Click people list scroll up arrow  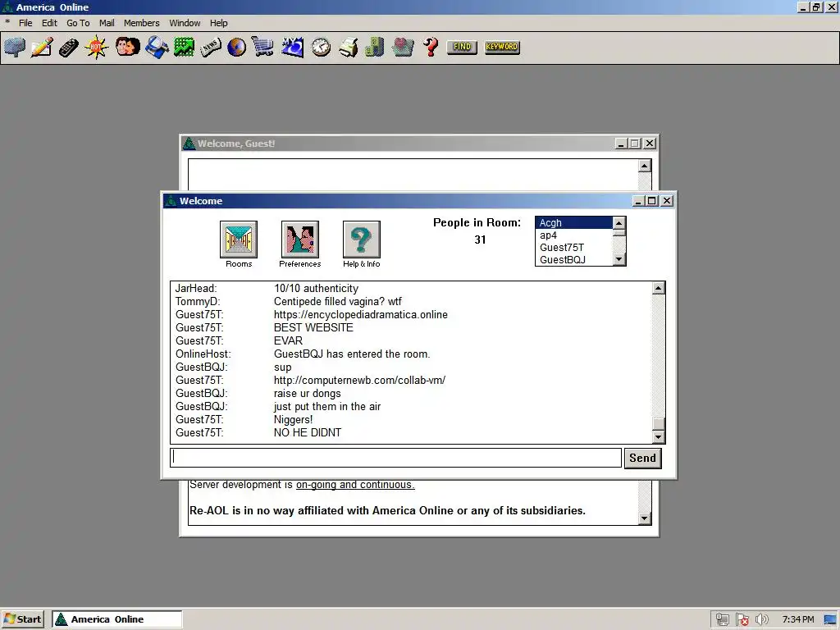coord(619,223)
